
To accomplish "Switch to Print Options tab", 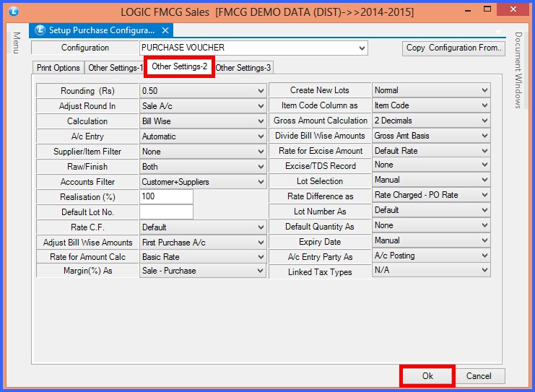I will pyautogui.click(x=58, y=68).
